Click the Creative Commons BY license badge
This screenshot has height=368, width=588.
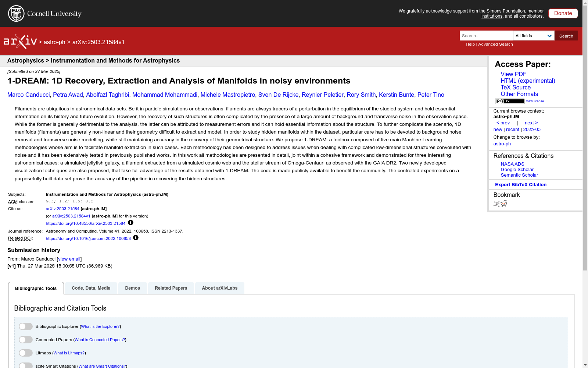point(509,101)
